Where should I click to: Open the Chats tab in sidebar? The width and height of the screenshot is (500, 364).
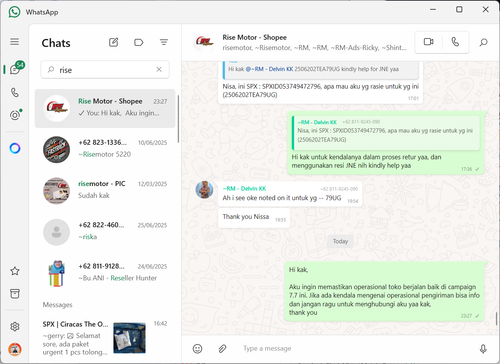click(x=15, y=69)
